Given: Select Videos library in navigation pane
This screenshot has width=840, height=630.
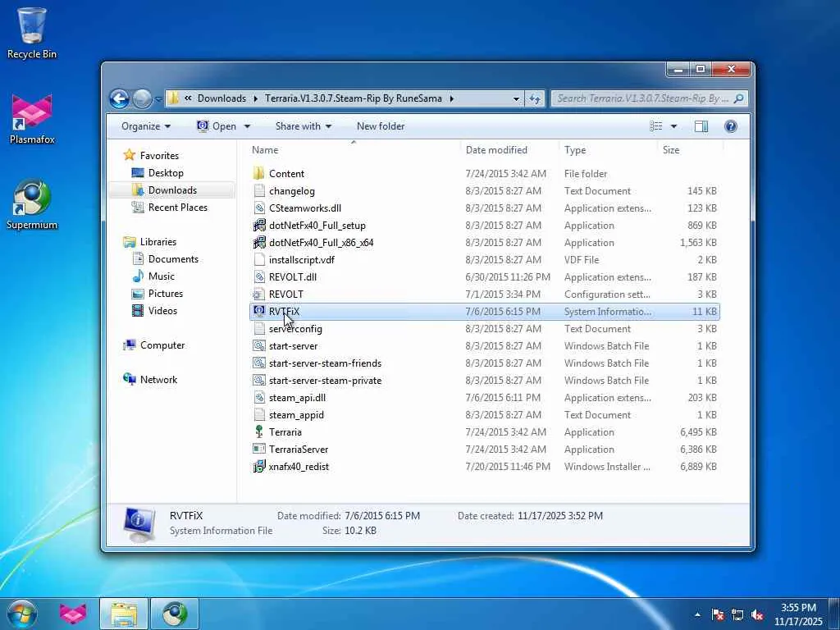Looking at the screenshot, I should pos(162,311).
